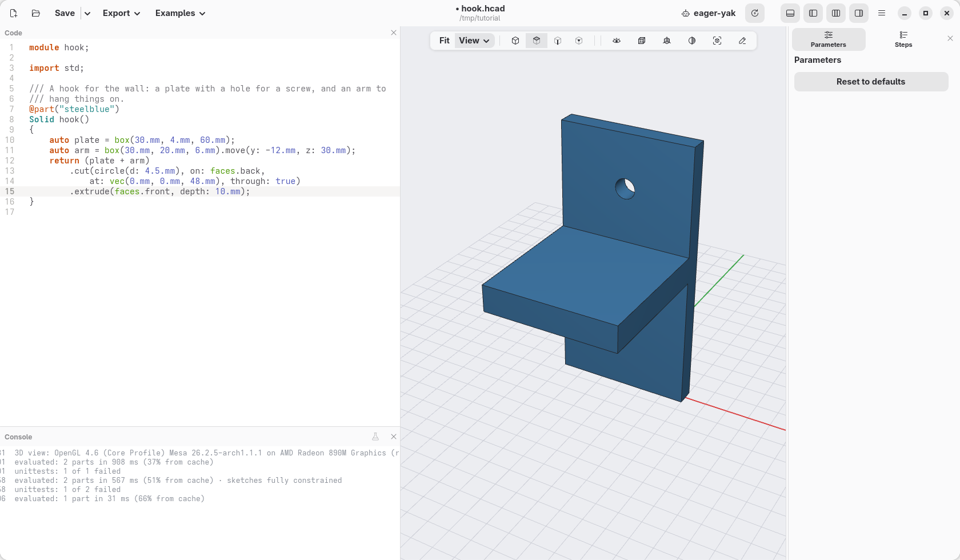
Task: Expand the Examples dropdown
Action: [180, 13]
